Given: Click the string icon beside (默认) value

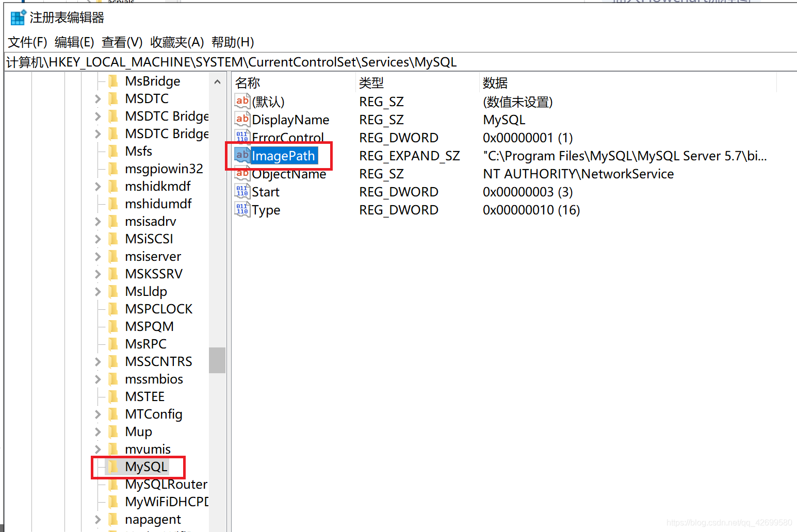Looking at the screenshot, I should [242, 101].
